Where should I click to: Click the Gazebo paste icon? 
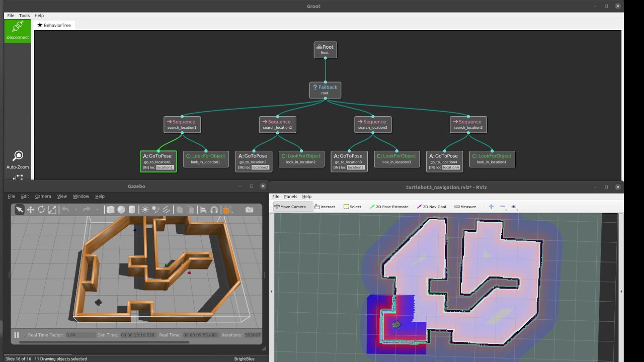click(190, 210)
